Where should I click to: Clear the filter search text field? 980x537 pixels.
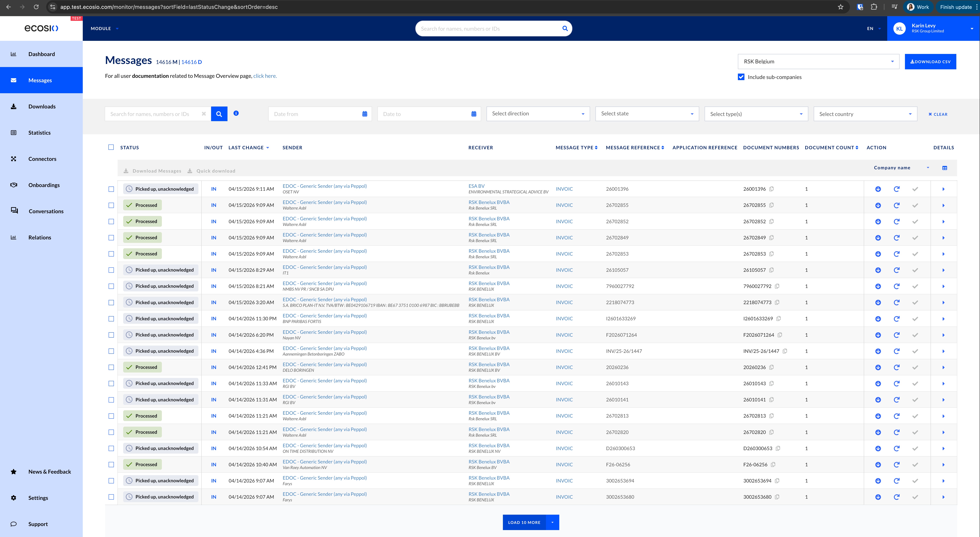[204, 114]
